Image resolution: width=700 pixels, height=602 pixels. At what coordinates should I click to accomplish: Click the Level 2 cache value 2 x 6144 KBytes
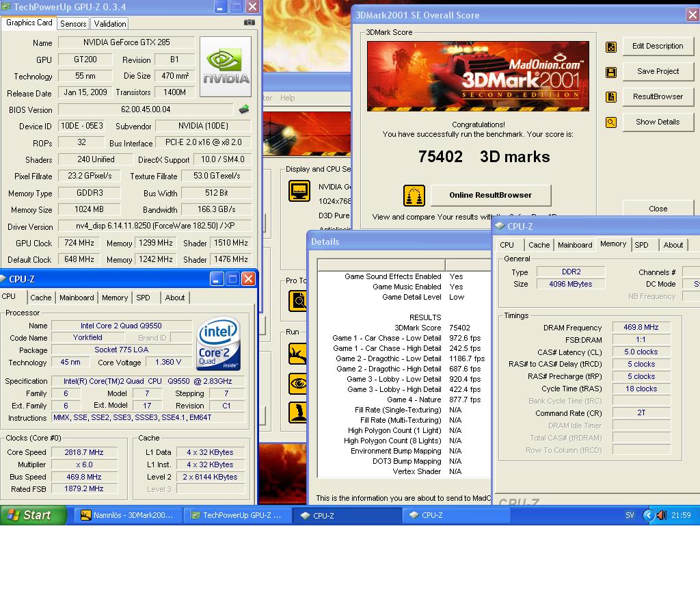coord(210,477)
